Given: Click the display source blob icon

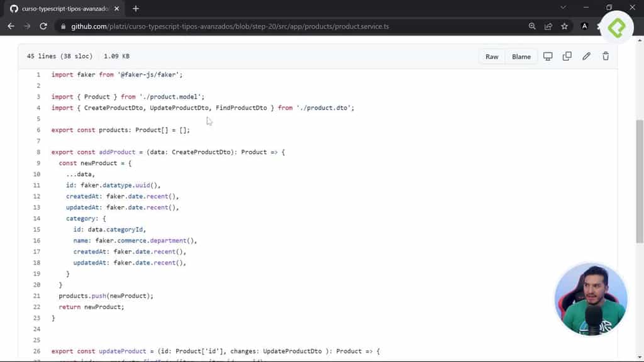Looking at the screenshot, I should tap(548, 56).
